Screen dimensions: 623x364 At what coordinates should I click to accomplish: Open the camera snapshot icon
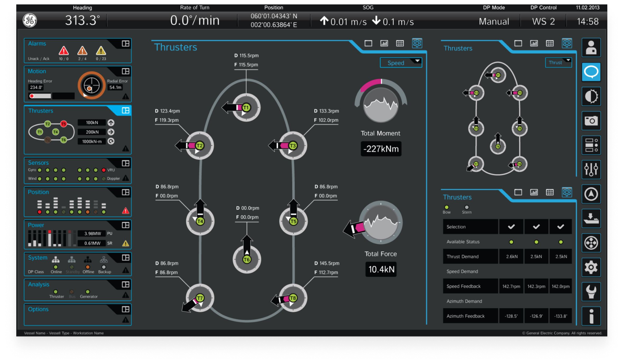[x=591, y=121]
